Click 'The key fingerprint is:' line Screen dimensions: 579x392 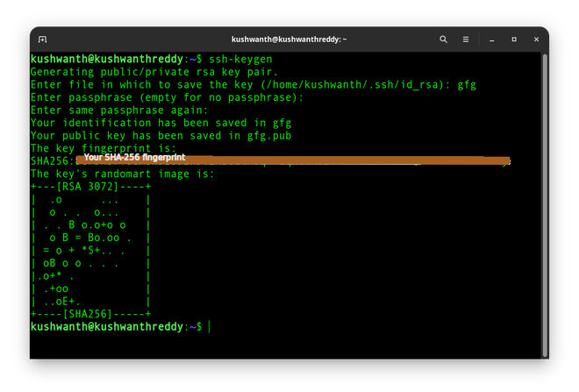pos(104,148)
